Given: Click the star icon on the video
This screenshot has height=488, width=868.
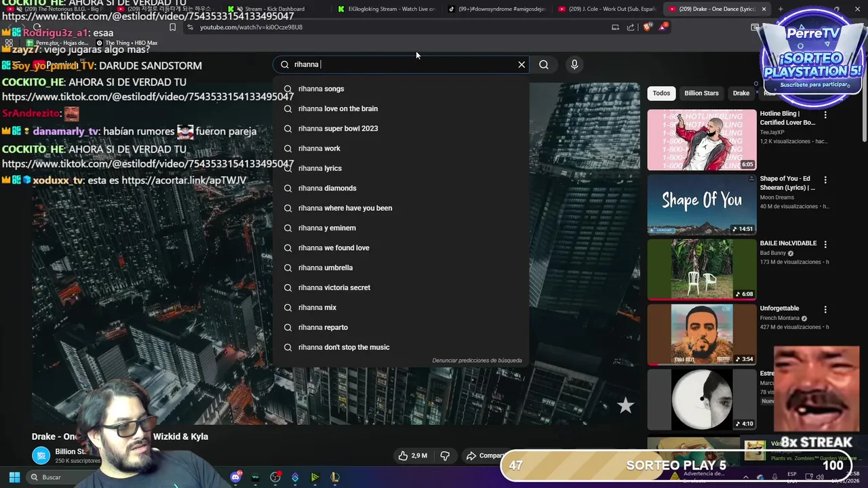Looking at the screenshot, I should tap(625, 405).
